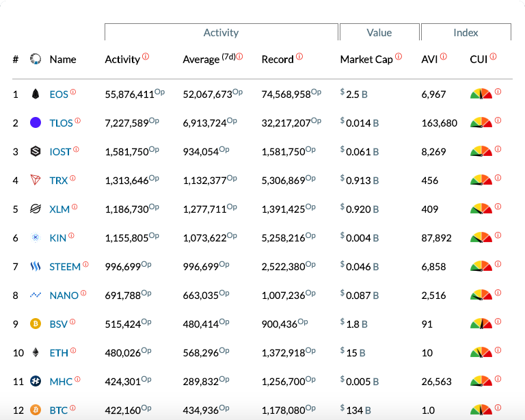Open the IOST coin link

(x=60, y=152)
